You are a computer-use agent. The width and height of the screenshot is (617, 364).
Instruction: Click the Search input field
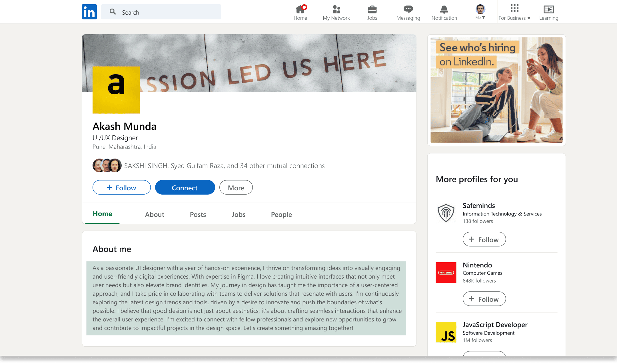point(161,12)
